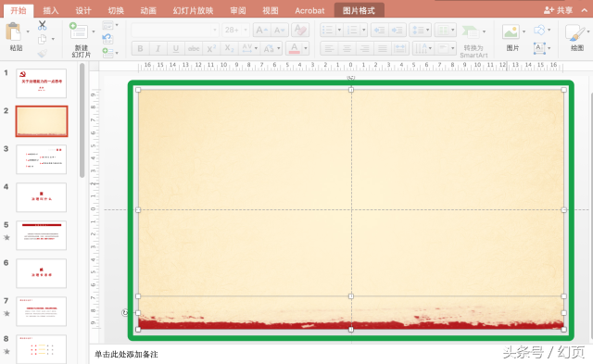Screen dimensions: 593x364
Task: Toggle Bold formatting
Action: tap(140, 48)
